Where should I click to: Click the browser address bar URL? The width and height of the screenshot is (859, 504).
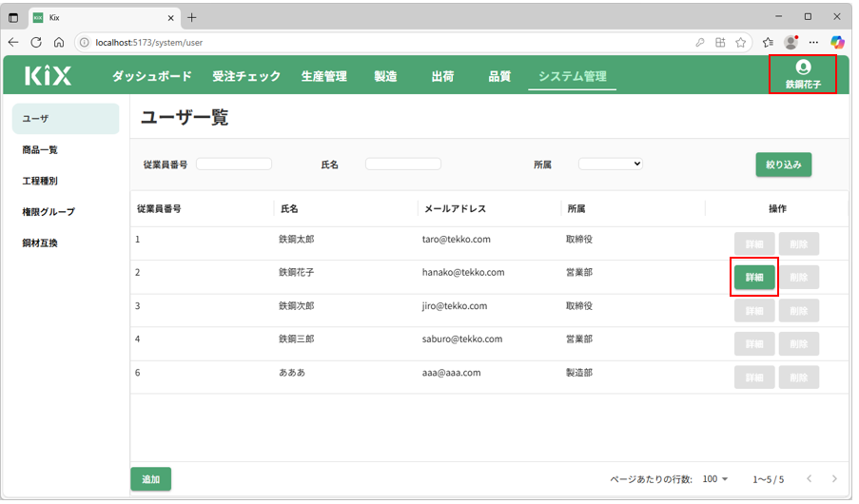(x=149, y=42)
